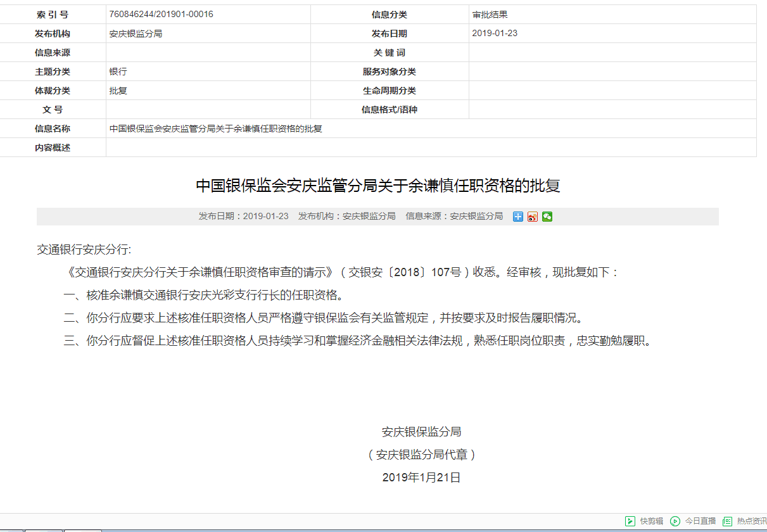Click the 审批结果 category value
Screen dimensions: 767x532
click(490, 14)
